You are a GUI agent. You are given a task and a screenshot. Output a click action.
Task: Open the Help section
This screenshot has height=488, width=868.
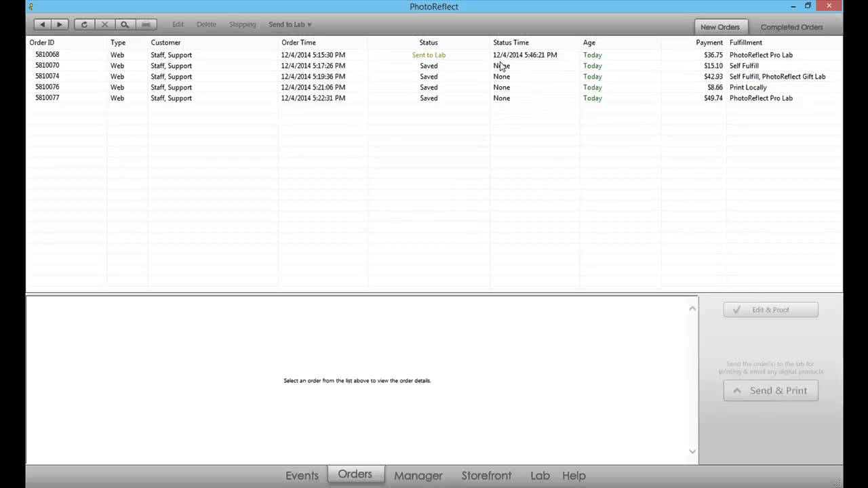point(574,476)
